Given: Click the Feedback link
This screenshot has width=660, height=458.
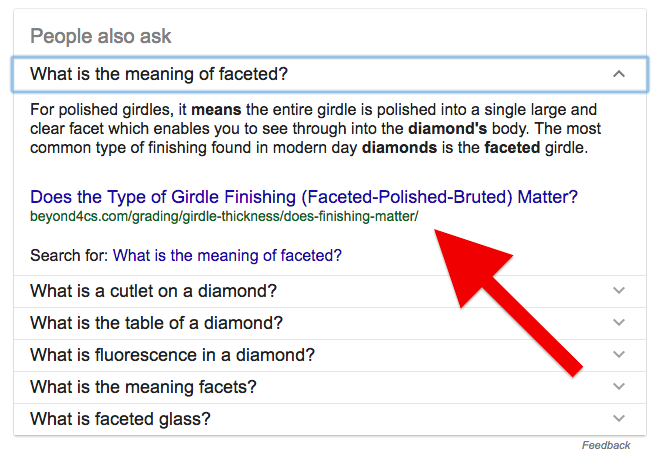Looking at the screenshot, I should click(606, 445).
